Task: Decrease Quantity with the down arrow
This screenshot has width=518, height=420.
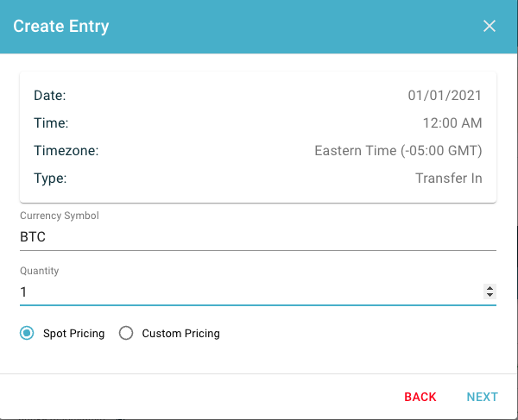Action: 490,296
